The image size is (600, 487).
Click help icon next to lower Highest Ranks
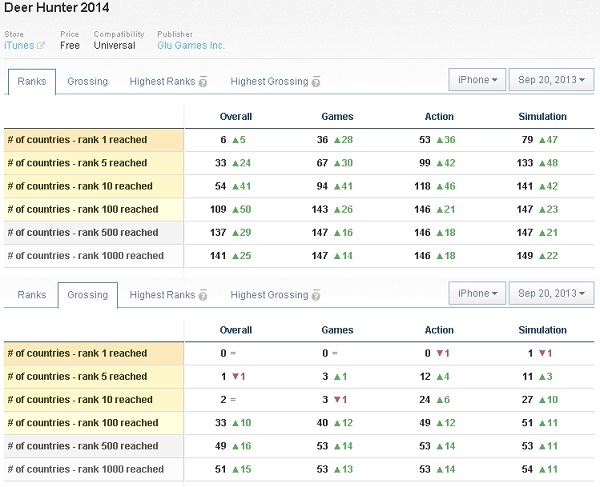203,295
